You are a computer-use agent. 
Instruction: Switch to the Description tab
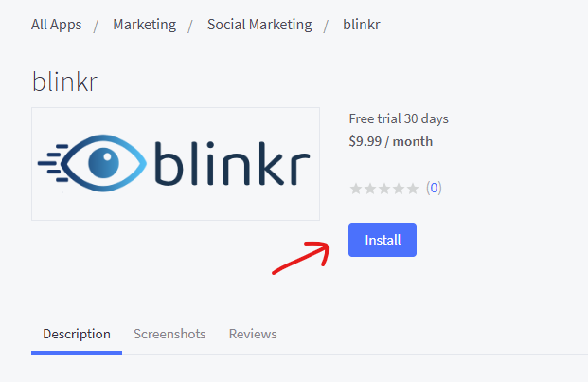(x=77, y=334)
